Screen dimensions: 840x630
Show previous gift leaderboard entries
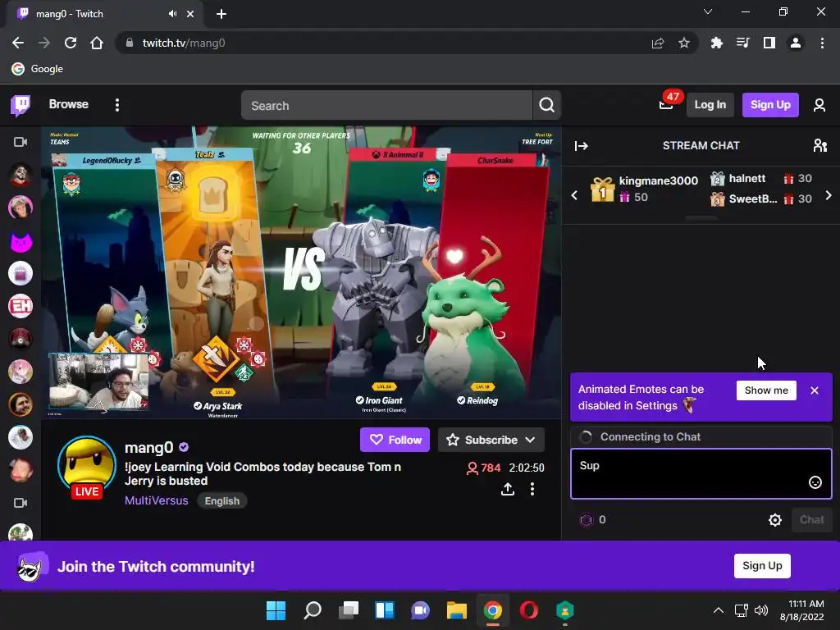pyautogui.click(x=574, y=195)
